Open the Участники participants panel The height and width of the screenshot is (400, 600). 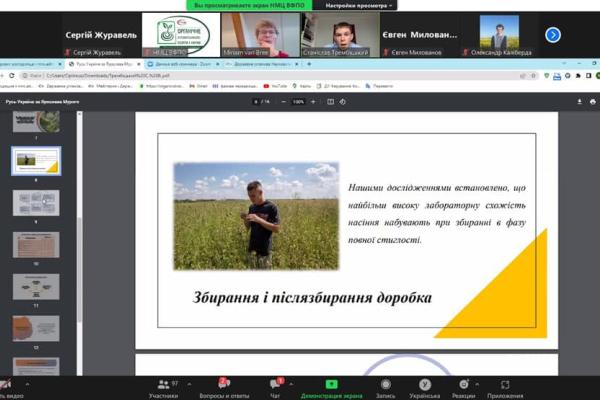click(x=164, y=388)
